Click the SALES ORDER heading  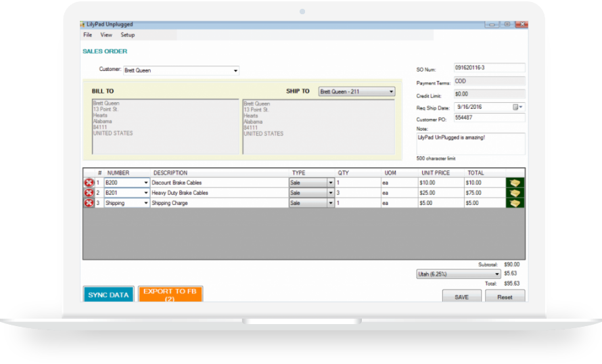tap(105, 51)
